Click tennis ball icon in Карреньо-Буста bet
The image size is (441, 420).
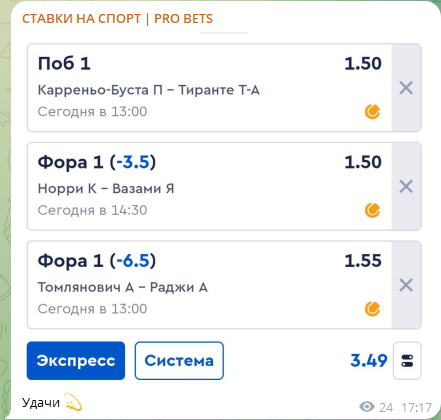click(372, 112)
